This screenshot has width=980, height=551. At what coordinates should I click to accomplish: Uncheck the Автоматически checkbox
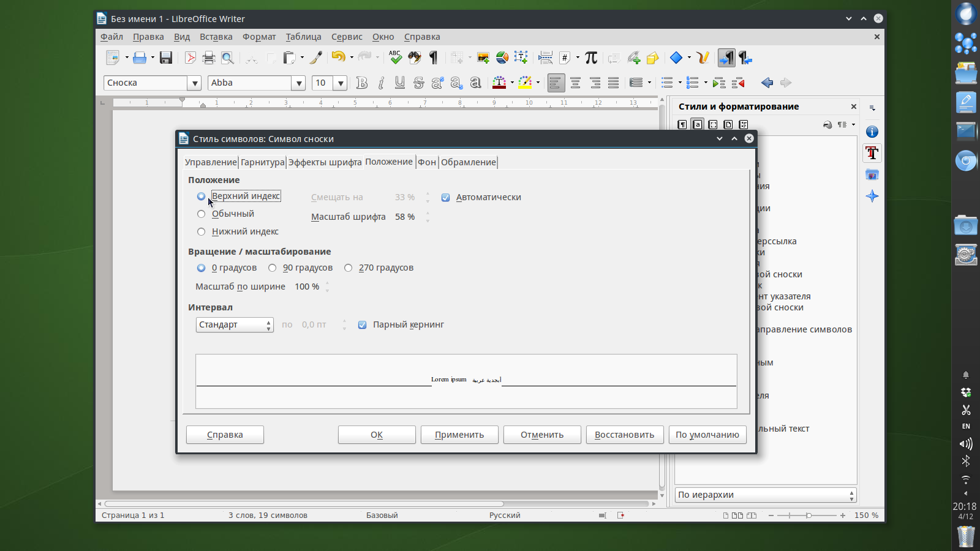pos(446,198)
